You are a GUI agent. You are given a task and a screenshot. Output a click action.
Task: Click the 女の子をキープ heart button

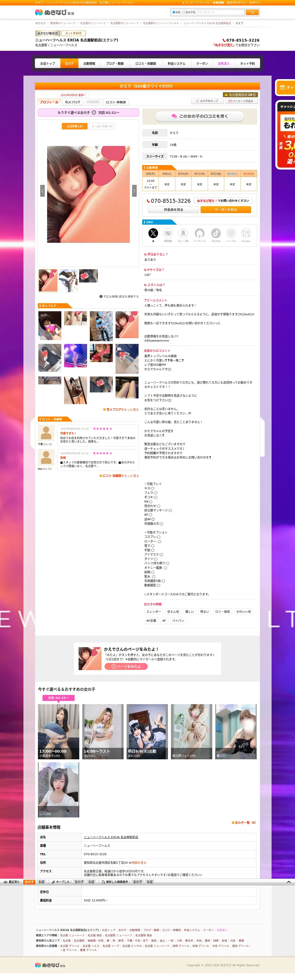pyautogui.click(x=207, y=101)
